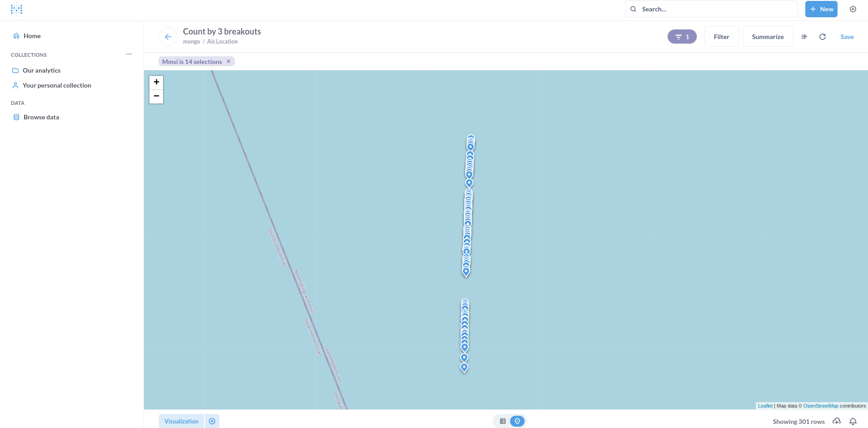Viewport: 868px width, 428px height.
Task: Open Your personal collection
Action: (x=57, y=85)
